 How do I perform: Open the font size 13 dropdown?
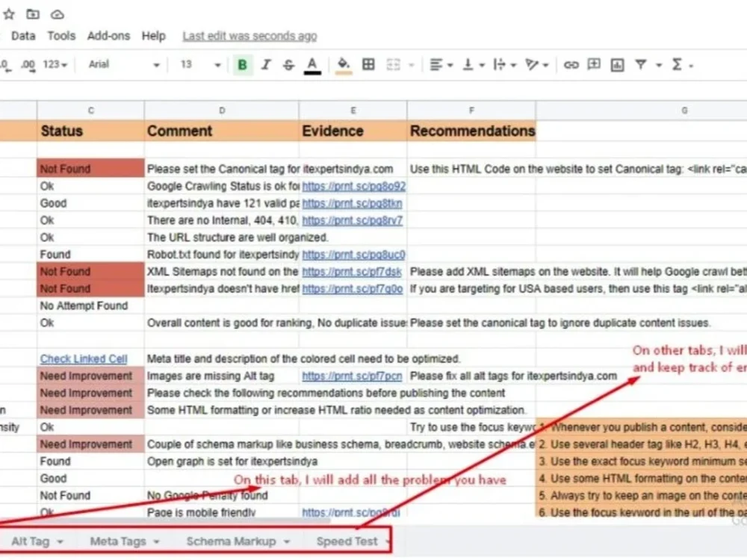tap(200, 64)
